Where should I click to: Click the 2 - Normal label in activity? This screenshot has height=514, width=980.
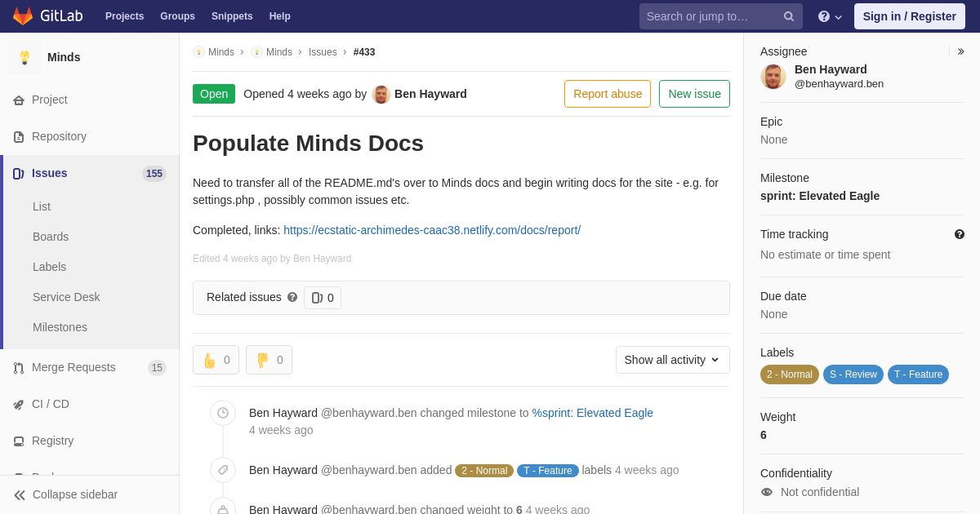click(484, 471)
